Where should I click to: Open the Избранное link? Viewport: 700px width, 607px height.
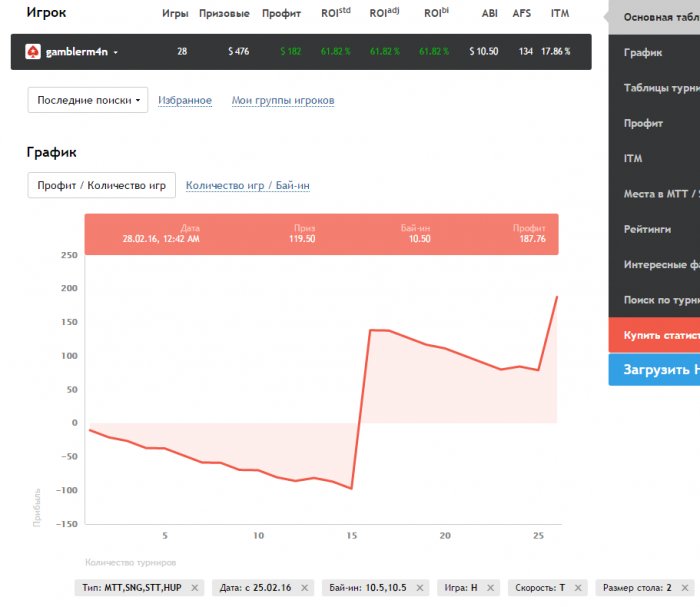tap(185, 100)
